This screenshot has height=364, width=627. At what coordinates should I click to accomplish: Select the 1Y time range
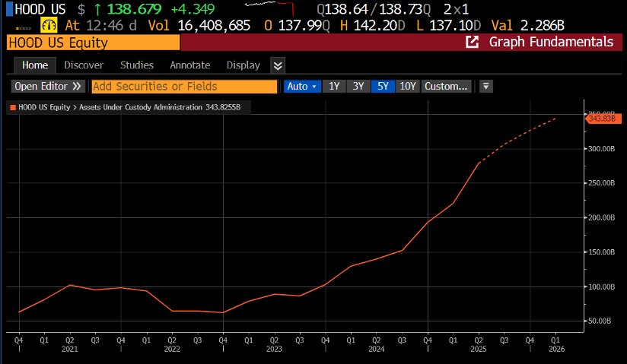click(334, 87)
